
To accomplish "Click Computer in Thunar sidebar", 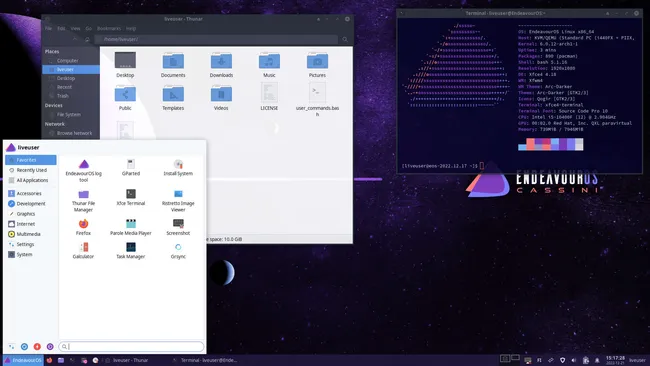I will [x=71, y=61].
